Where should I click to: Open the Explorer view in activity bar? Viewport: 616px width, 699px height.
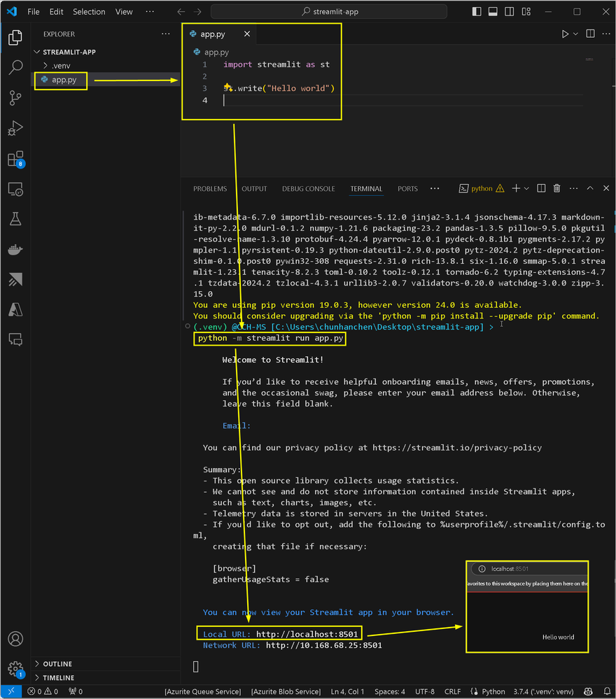coord(15,38)
